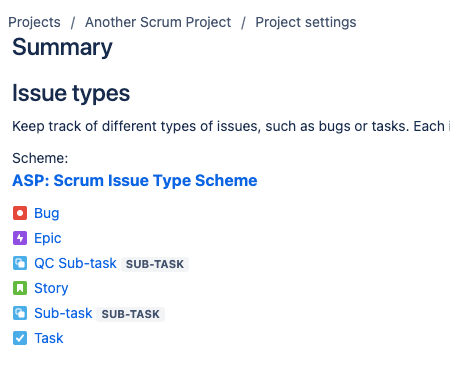Click the blue Task checkmark icon
Image resolution: width=450 pixels, height=366 pixels.
20,338
